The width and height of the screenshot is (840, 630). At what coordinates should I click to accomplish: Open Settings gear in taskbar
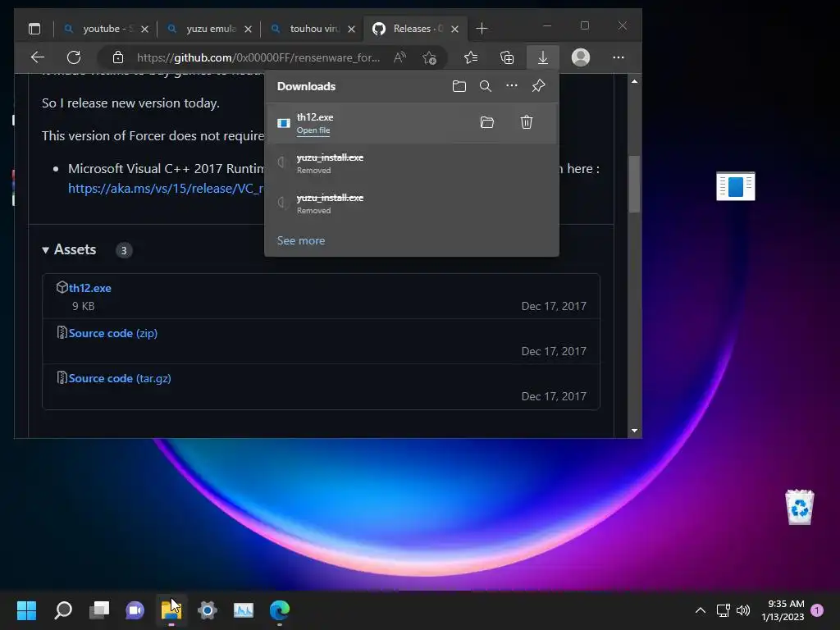click(208, 609)
